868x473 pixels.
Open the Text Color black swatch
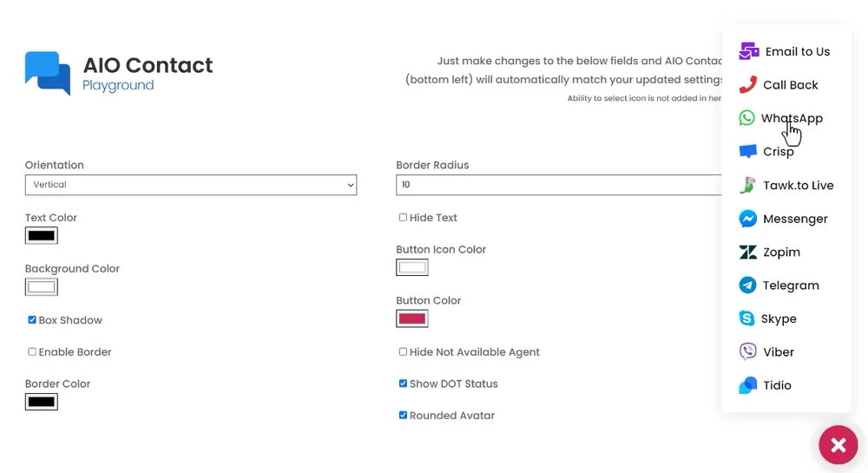click(x=42, y=236)
